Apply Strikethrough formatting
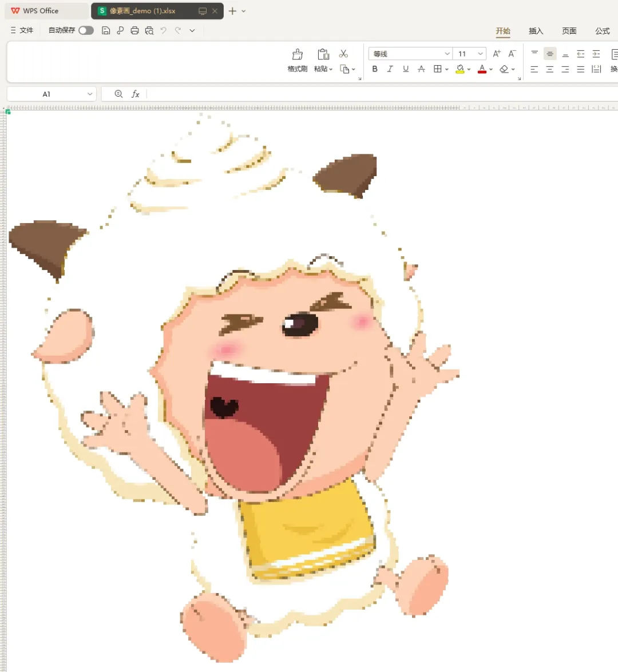 422,69
